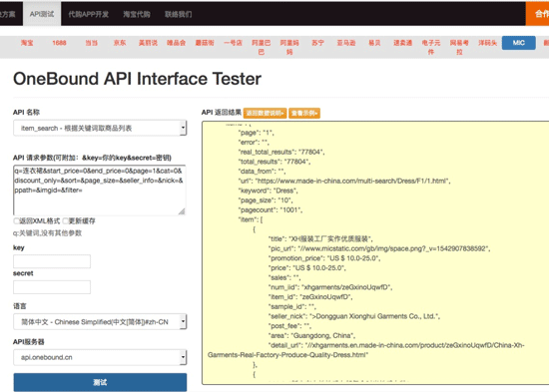Enable the 更新缓存 checkbox

(66, 220)
